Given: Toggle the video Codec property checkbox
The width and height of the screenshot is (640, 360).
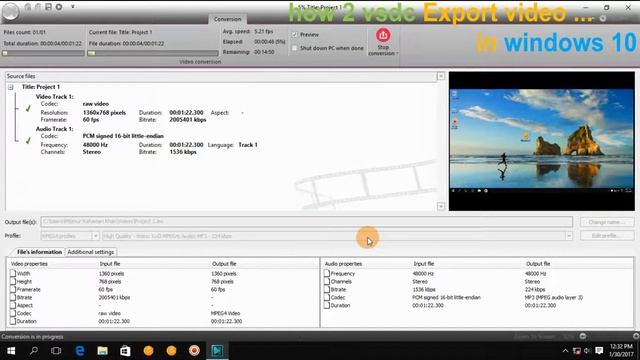Looking at the screenshot, I should click(x=13, y=313).
